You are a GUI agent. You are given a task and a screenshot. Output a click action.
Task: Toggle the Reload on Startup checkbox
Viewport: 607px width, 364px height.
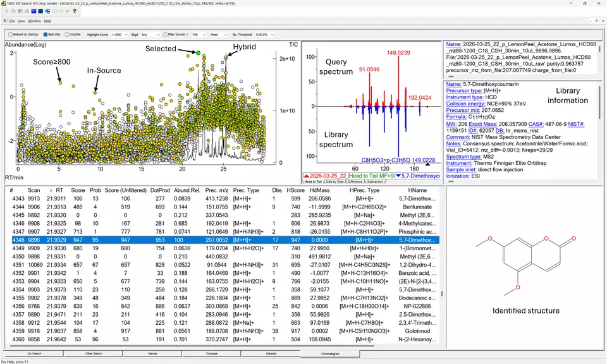click(11, 34)
